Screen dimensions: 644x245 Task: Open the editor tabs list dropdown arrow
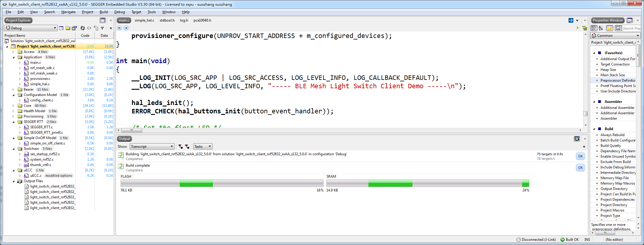[577, 20]
